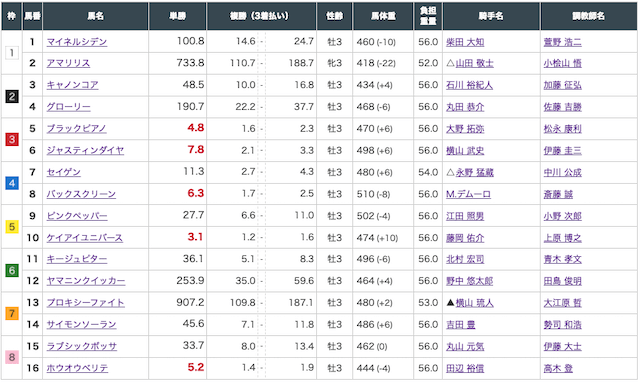Open horse link ホウオウベリテ
Image resolution: width=640 pixels, height=382 pixels.
77,369
